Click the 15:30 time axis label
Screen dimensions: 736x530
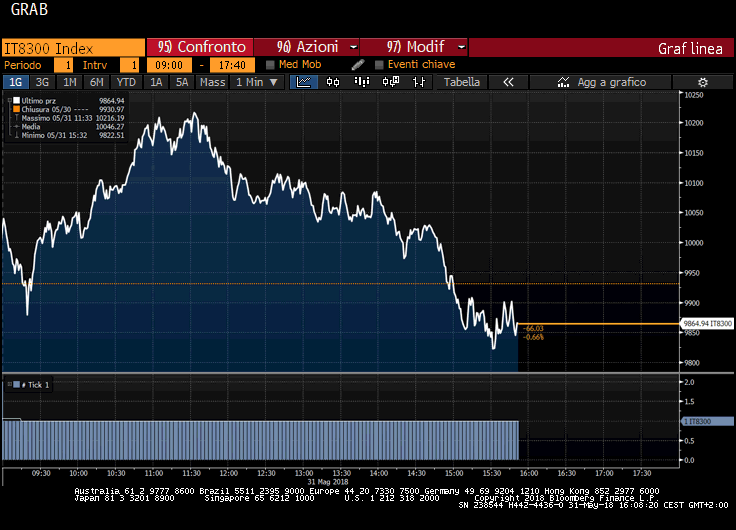[x=491, y=473]
